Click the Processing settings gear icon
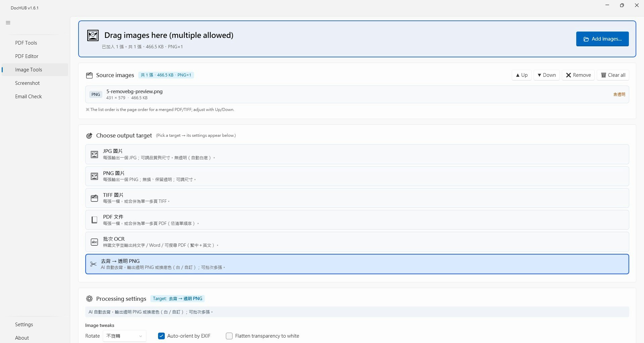Image resolution: width=644 pixels, height=343 pixels. coord(89,299)
